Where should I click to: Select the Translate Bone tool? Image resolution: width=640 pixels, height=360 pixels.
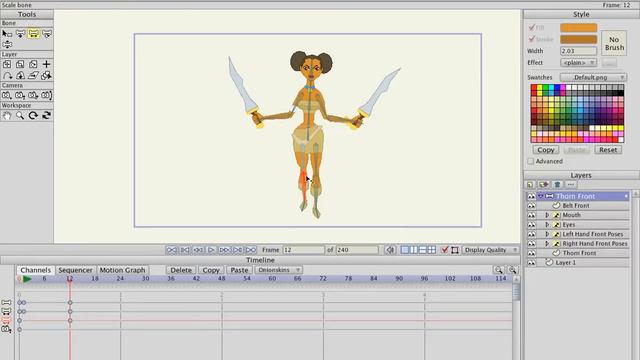20,33
